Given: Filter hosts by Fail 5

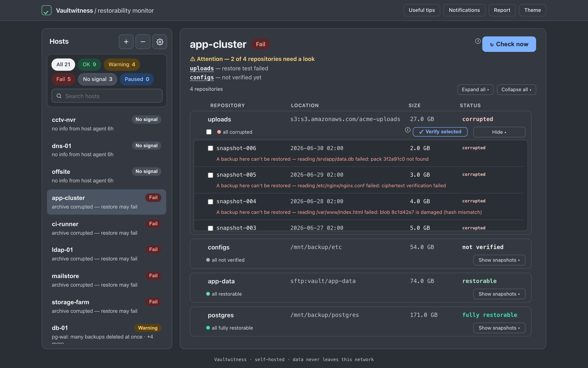Looking at the screenshot, I should (x=63, y=79).
